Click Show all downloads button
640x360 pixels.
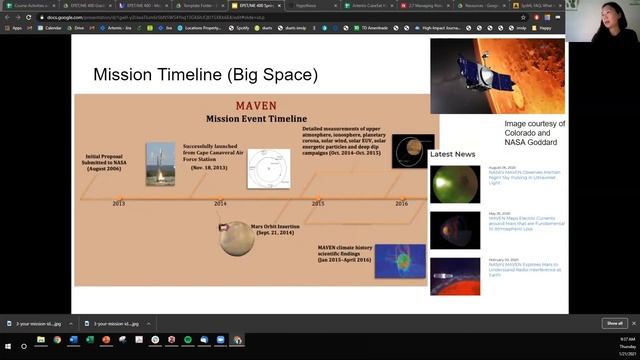615,323
